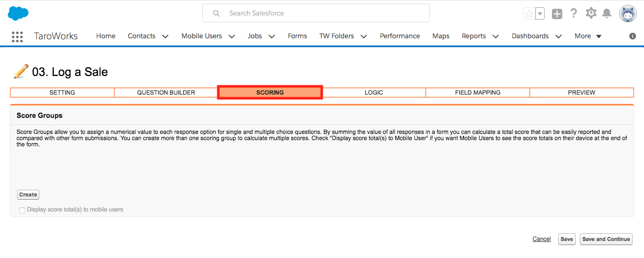
Task: Open the App Launcher grid icon
Action: (x=17, y=36)
